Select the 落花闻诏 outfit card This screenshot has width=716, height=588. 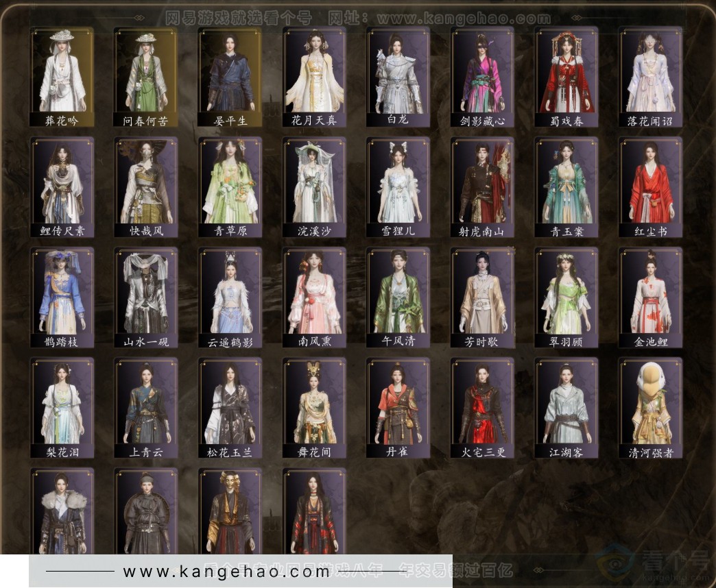(x=649, y=77)
